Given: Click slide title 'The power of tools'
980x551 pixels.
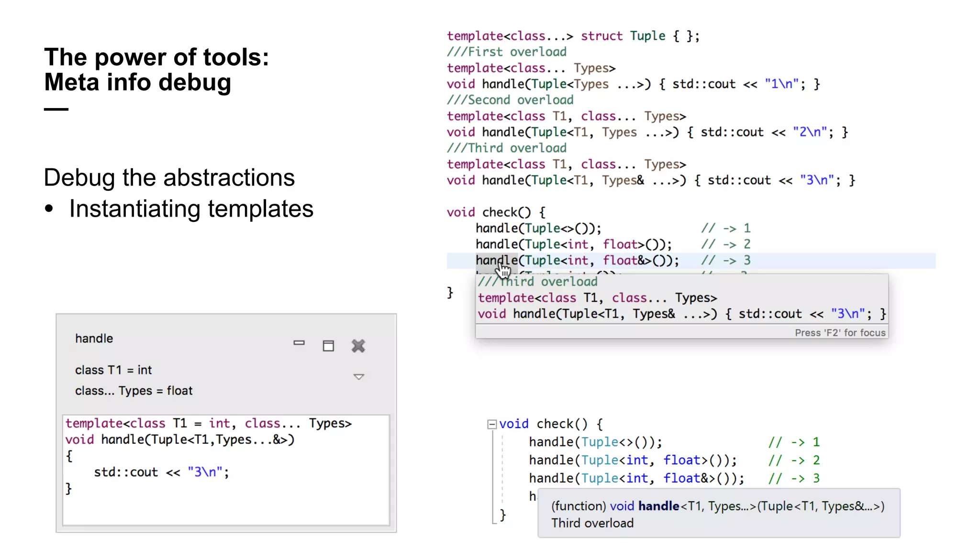Looking at the screenshot, I should (x=156, y=57).
